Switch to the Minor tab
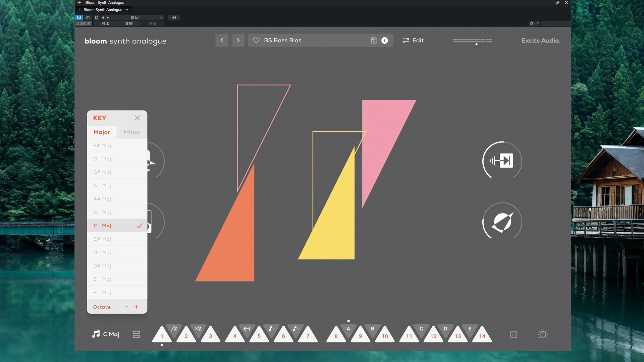644x362 pixels. pos(132,132)
